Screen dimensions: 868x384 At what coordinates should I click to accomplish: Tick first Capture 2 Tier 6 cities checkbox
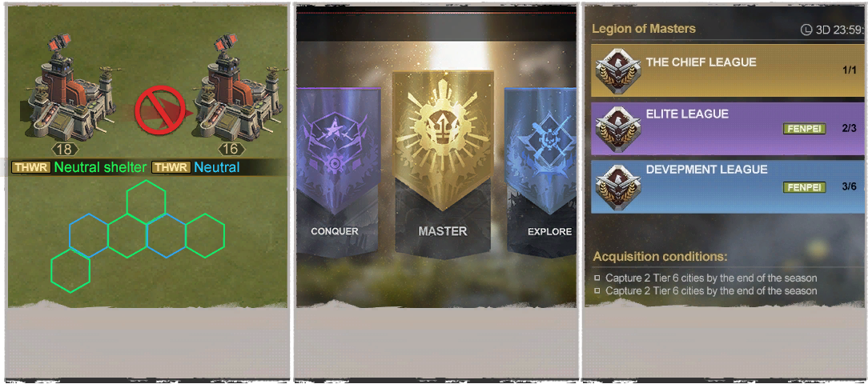pyautogui.click(x=597, y=278)
